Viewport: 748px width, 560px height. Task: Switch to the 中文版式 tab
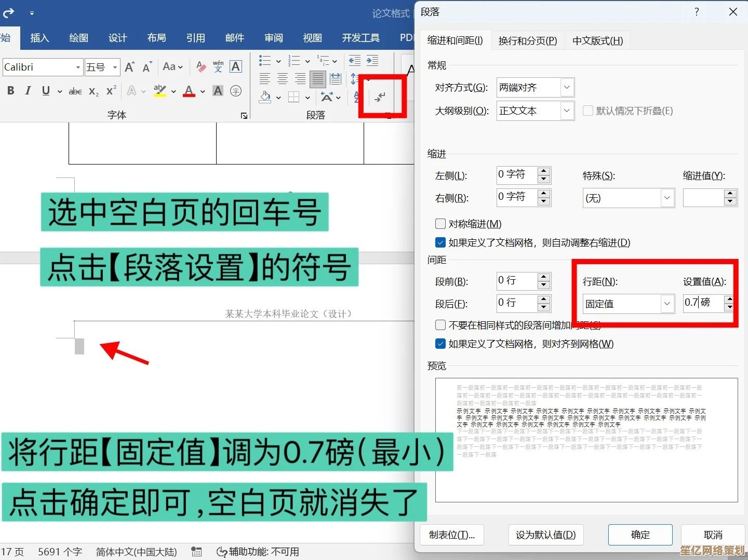597,40
